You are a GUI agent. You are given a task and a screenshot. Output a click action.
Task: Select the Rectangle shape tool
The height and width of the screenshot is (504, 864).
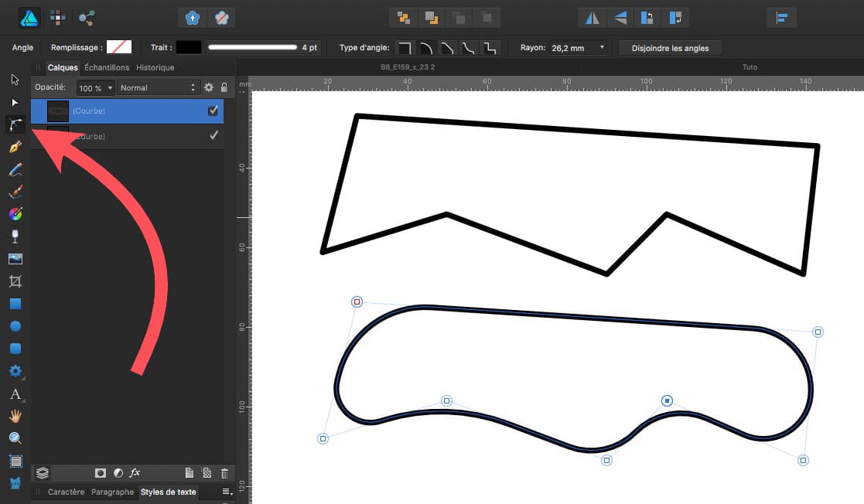[15, 304]
